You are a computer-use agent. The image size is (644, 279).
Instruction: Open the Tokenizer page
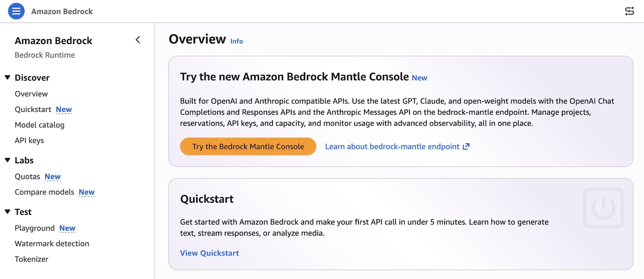32,259
